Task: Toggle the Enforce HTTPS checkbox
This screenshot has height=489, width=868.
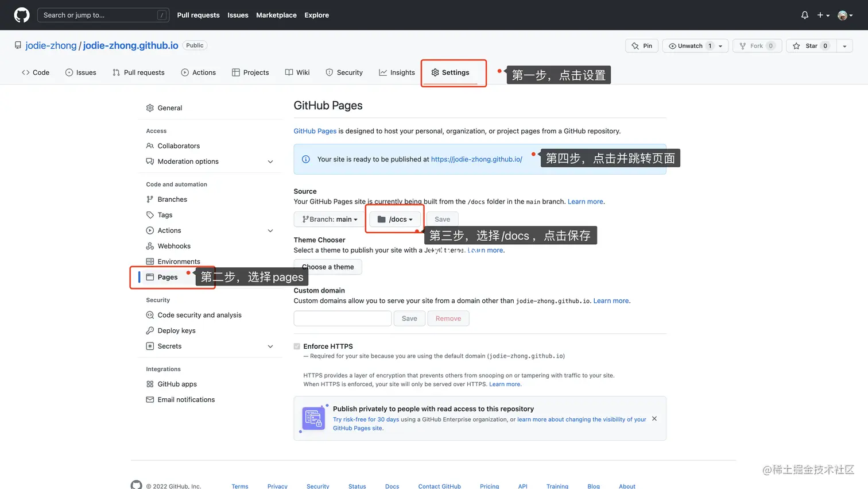Action: [297, 346]
